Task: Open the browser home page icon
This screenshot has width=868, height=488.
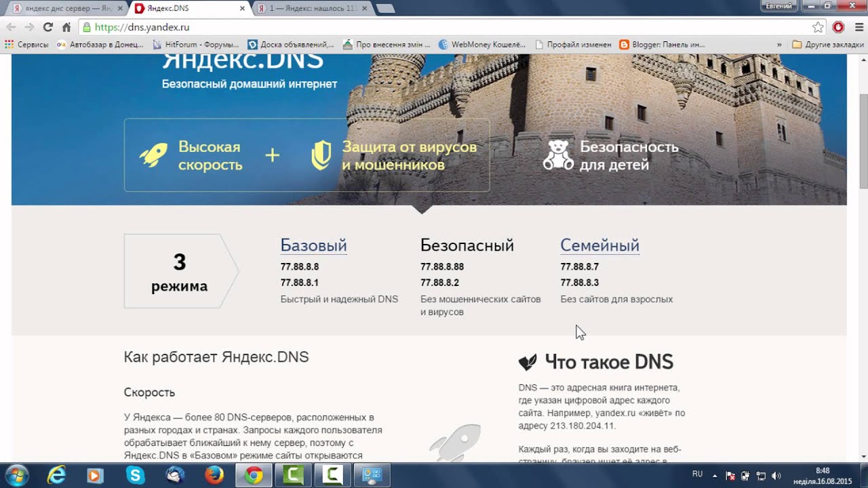Action: tap(66, 27)
